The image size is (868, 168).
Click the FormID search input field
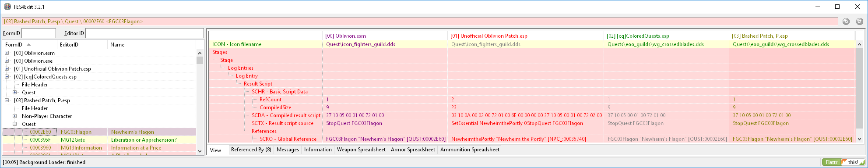[x=39, y=33]
